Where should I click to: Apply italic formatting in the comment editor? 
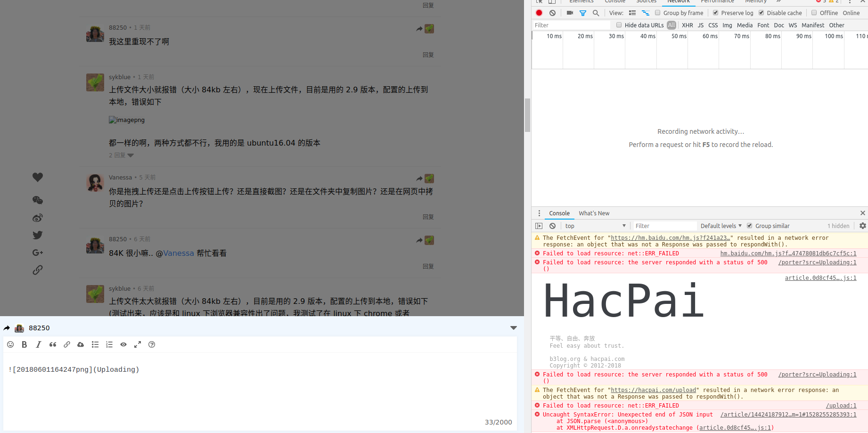(x=39, y=344)
